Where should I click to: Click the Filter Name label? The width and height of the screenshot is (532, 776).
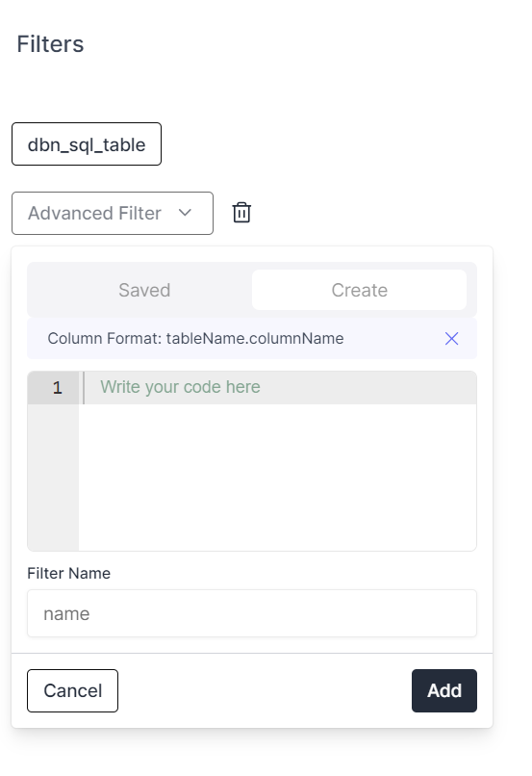click(68, 573)
